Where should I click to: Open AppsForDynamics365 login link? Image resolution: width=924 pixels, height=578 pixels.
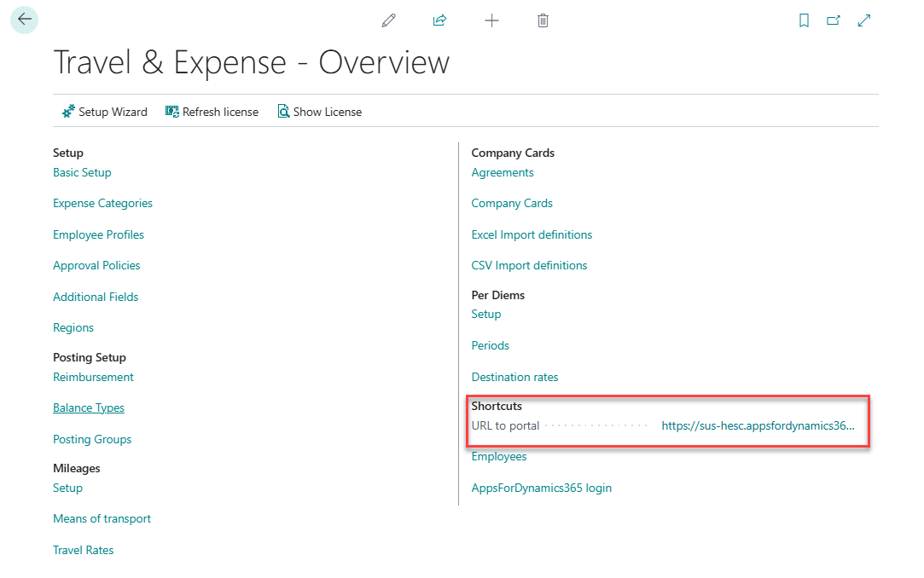point(541,488)
